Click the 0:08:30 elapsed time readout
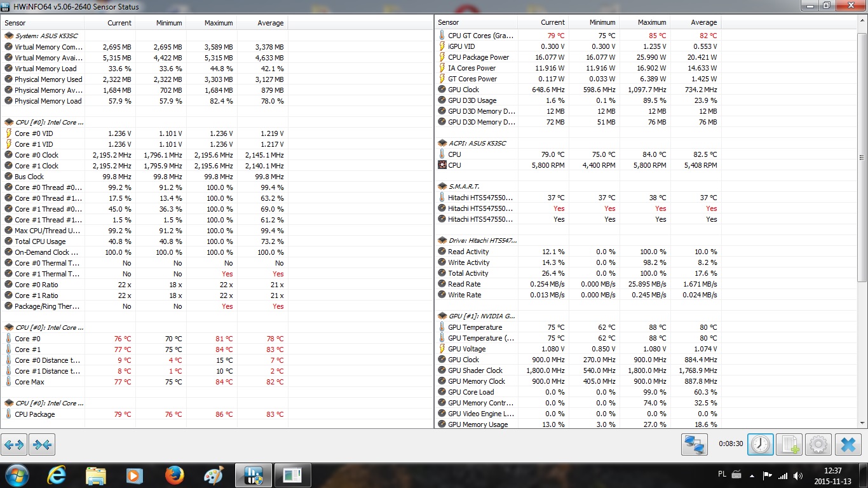 tap(731, 444)
